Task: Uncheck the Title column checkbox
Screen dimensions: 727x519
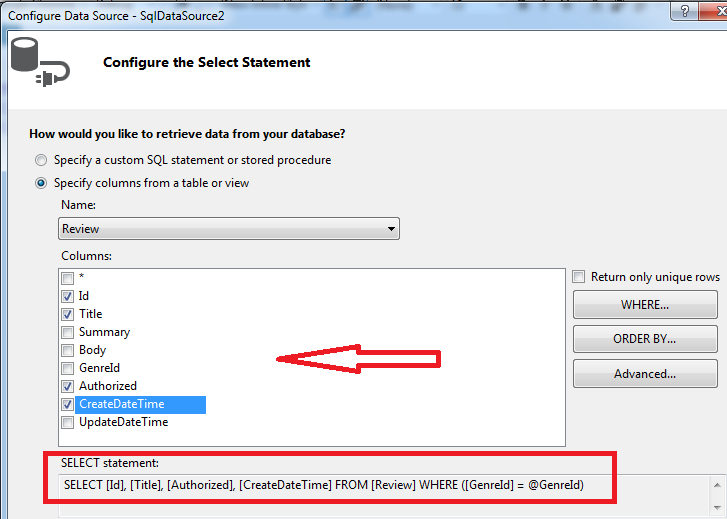Action: (67, 314)
